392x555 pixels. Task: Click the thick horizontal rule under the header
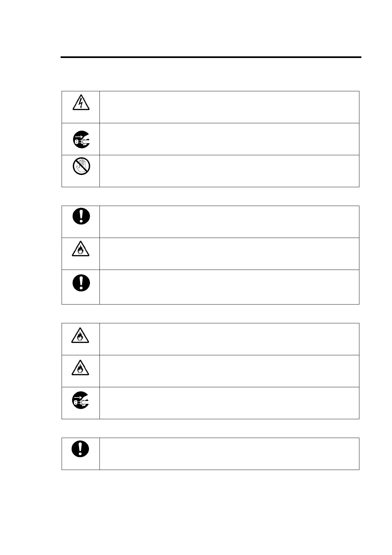pyautogui.click(x=211, y=57)
